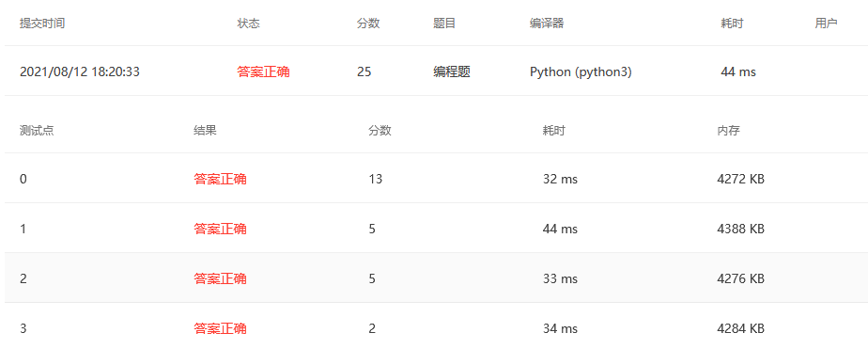
Task: Click the submission's 44 ms total time
Action: point(738,72)
